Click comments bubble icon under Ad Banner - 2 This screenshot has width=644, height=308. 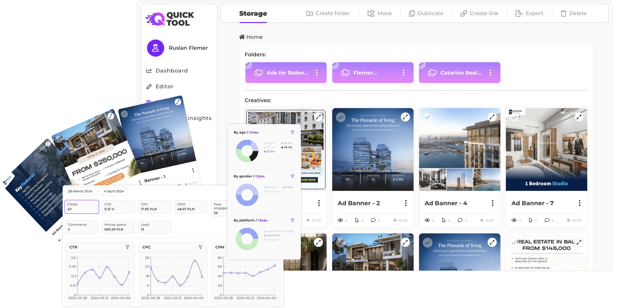[373, 220]
